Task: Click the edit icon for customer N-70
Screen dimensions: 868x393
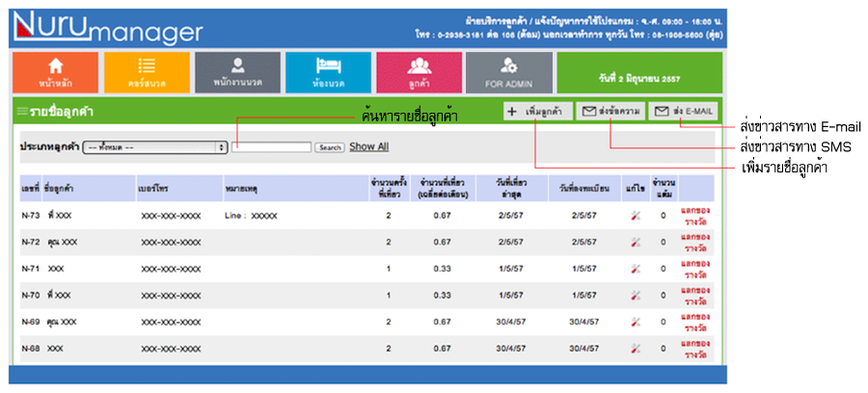Action: [634, 295]
